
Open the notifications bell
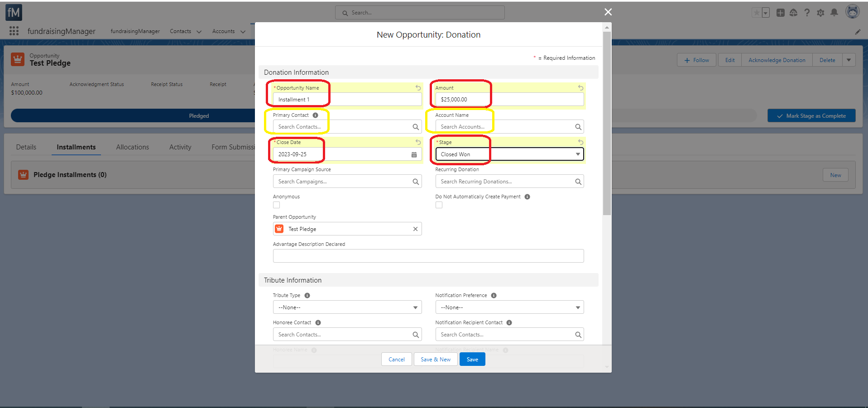tap(834, 13)
